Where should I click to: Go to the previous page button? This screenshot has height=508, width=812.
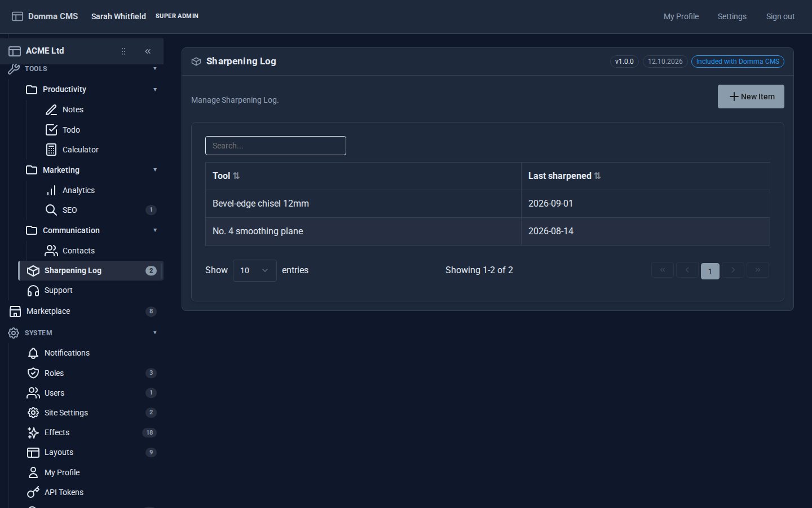(x=687, y=270)
